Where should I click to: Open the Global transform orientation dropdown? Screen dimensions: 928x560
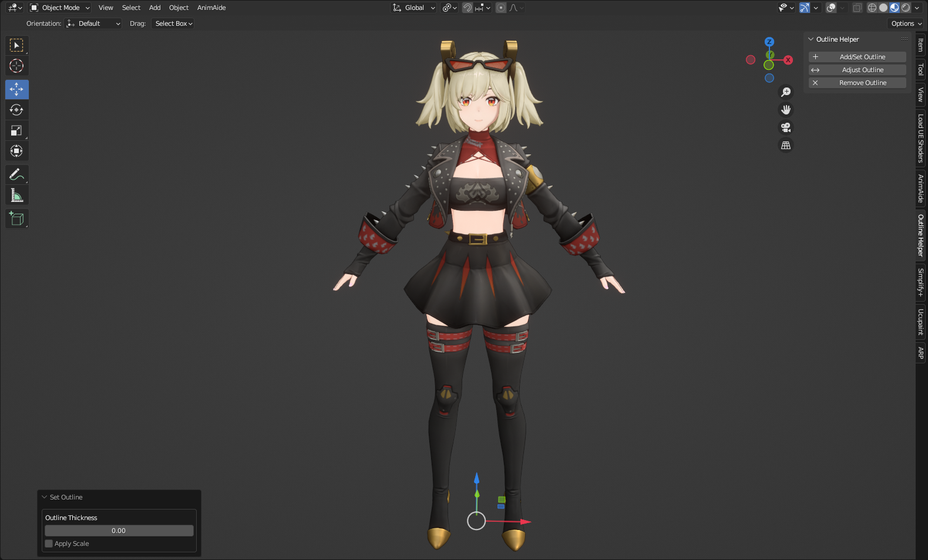point(413,8)
